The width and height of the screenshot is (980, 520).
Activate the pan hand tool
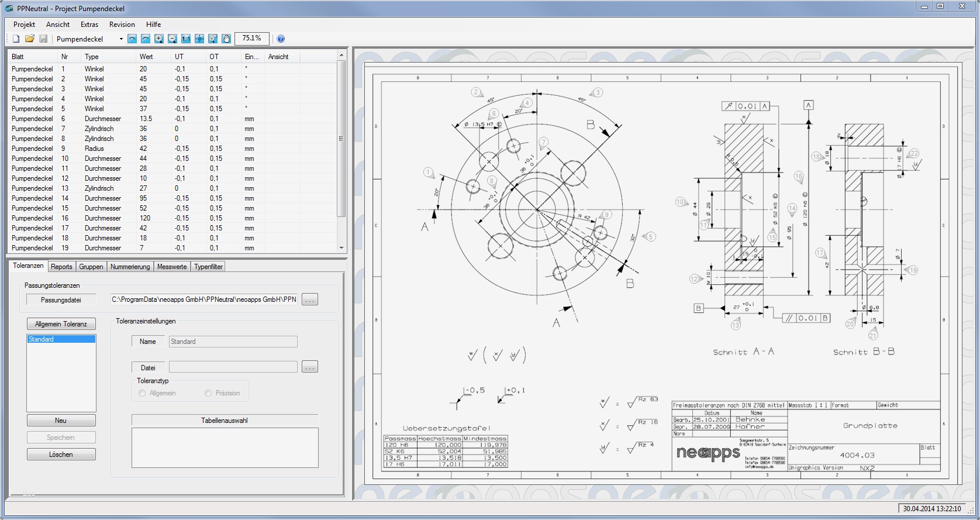pos(226,39)
